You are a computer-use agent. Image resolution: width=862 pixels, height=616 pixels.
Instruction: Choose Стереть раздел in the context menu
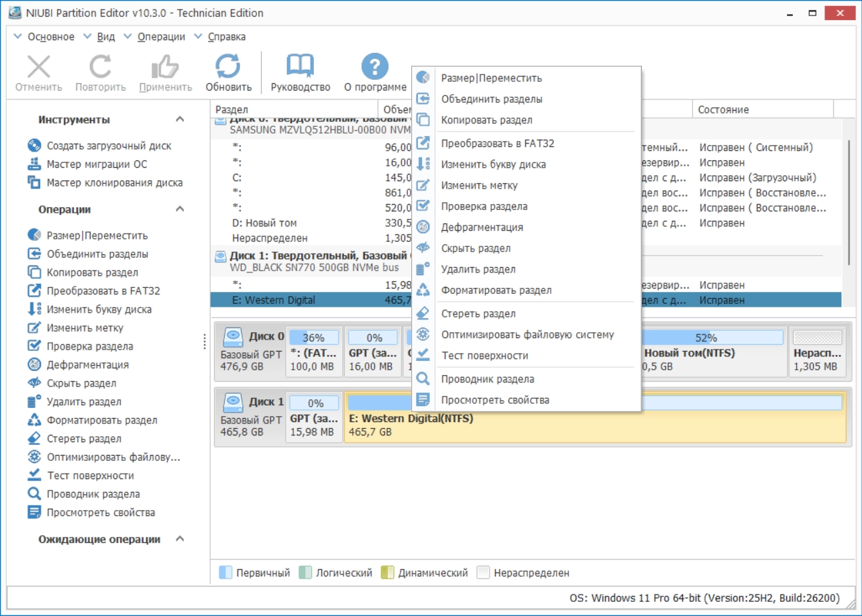527,313
